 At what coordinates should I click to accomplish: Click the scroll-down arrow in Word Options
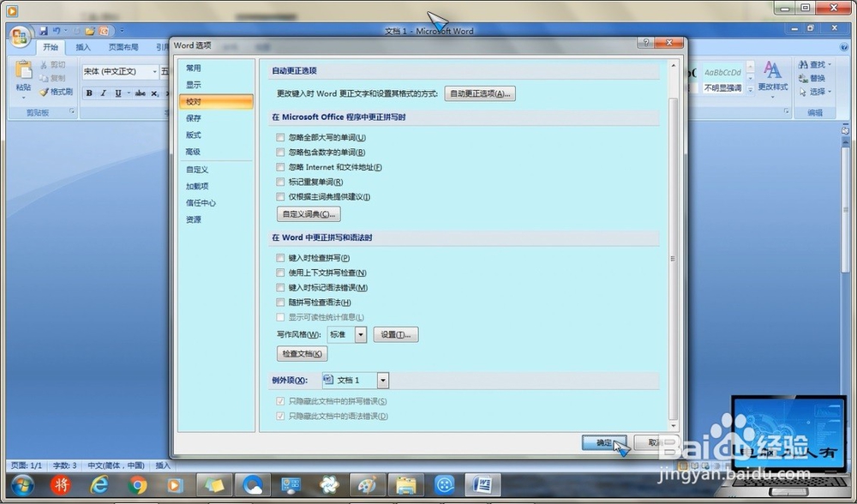point(673,426)
